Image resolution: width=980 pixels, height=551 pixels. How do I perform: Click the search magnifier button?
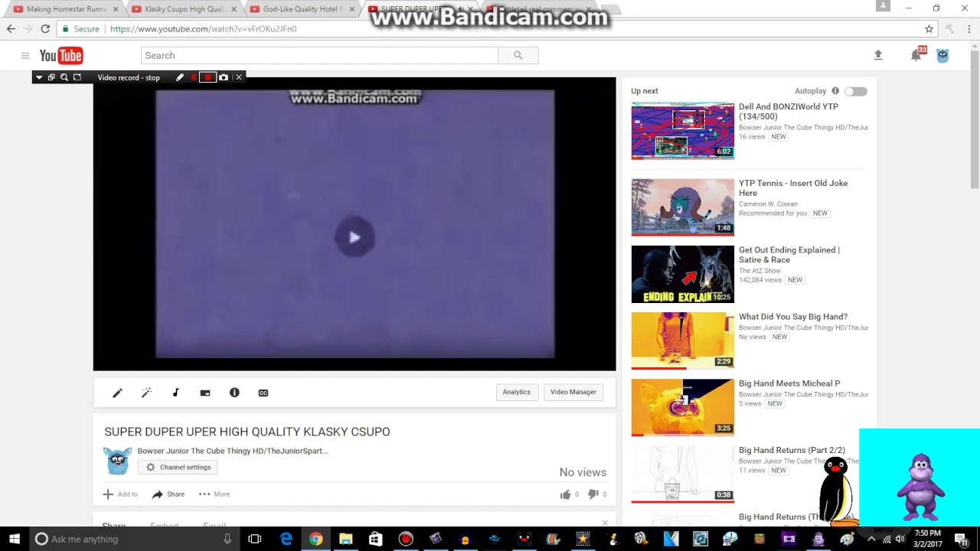pyautogui.click(x=518, y=55)
